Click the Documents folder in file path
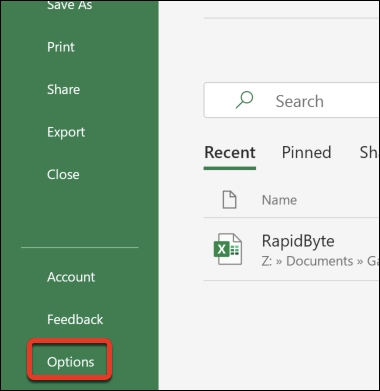The width and height of the screenshot is (380, 391). click(x=320, y=261)
